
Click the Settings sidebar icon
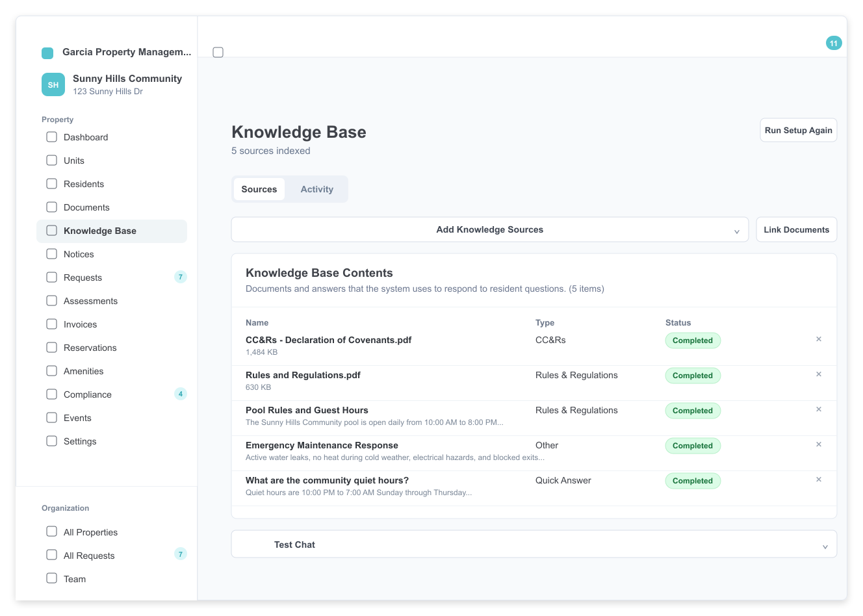pos(52,441)
